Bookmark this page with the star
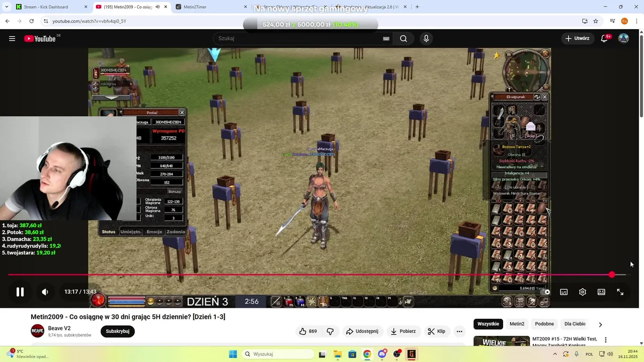 tap(596, 21)
